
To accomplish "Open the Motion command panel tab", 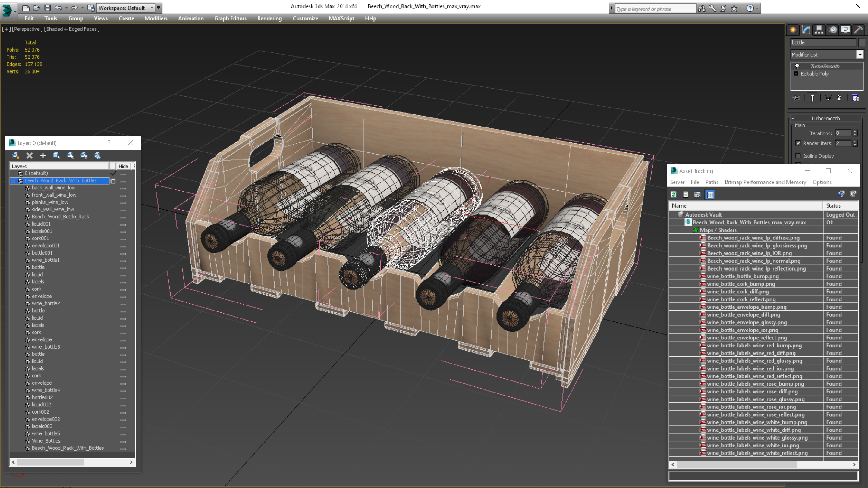I will [833, 30].
